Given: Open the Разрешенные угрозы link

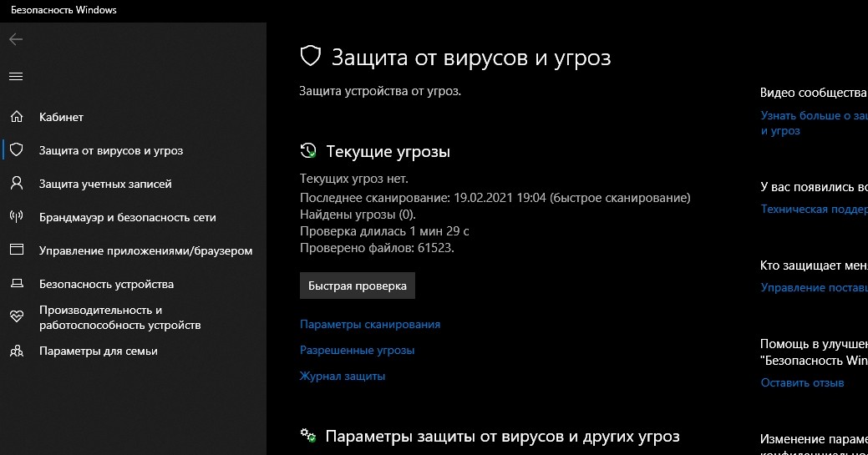Looking at the screenshot, I should [357, 350].
